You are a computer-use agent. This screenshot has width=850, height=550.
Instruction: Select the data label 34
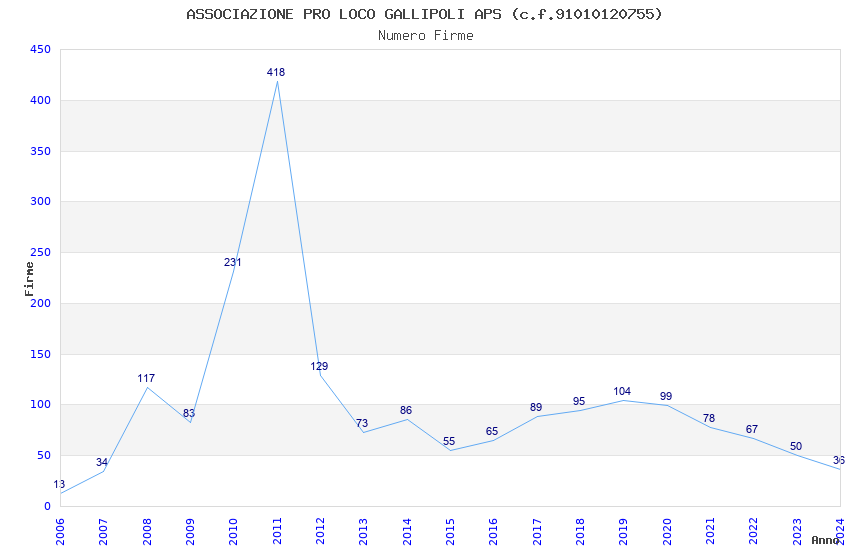(x=102, y=462)
